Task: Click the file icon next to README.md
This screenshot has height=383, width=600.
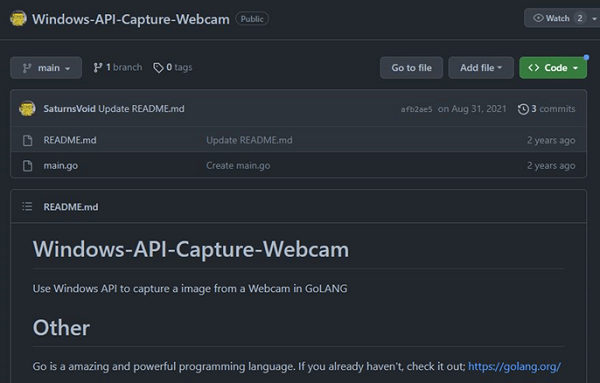Action: coord(28,140)
